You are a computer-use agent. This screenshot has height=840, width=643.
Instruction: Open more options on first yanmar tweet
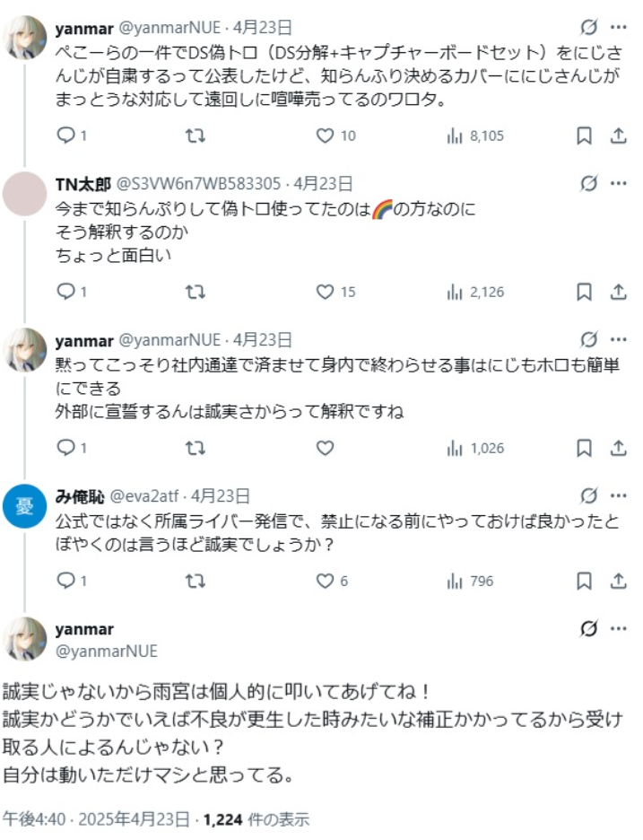(618, 27)
